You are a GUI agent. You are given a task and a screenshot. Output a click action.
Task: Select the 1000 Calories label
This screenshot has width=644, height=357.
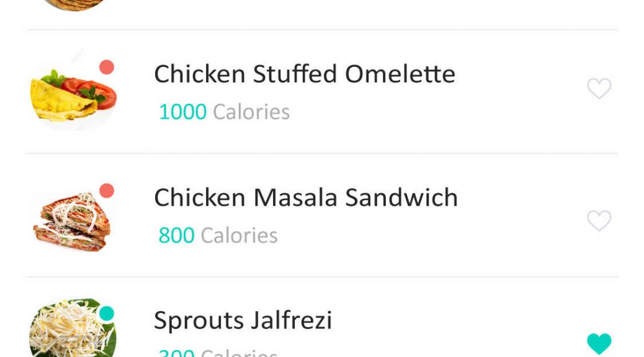tap(224, 112)
